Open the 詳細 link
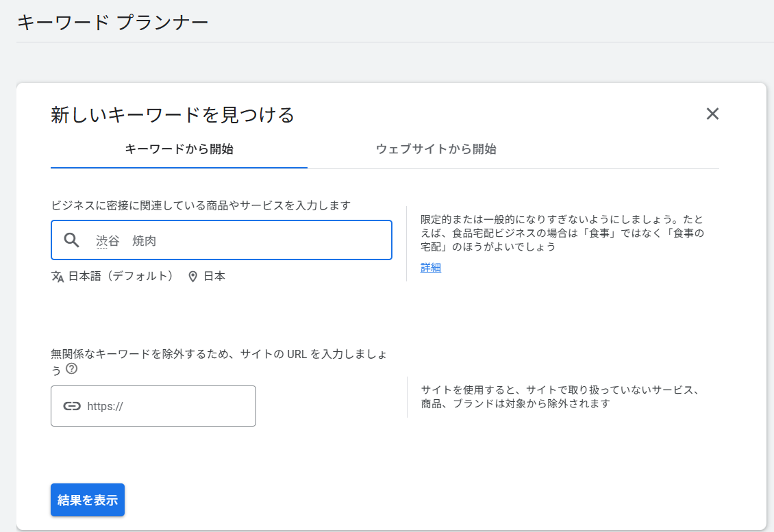The width and height of the screenshot is (774, 532). [x=431, y=268]
